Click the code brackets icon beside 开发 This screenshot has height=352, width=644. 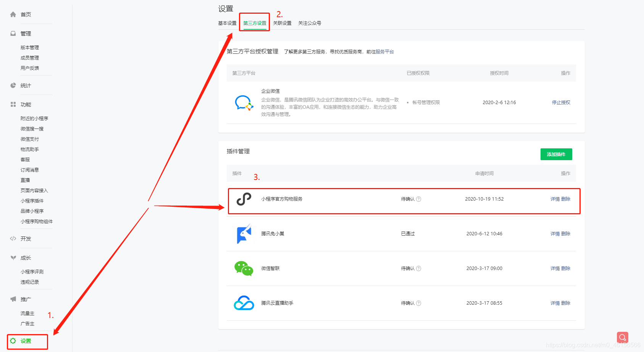pyautogui.click(x=13, y=239)
